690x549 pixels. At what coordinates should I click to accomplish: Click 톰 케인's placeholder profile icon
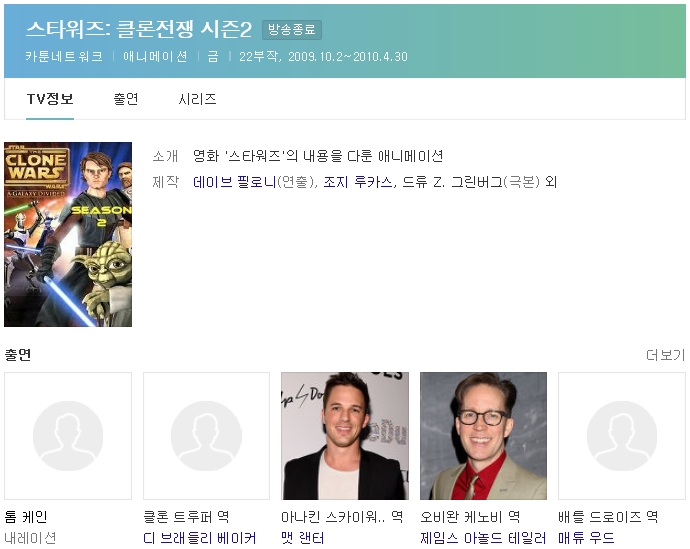coord(68,436)
